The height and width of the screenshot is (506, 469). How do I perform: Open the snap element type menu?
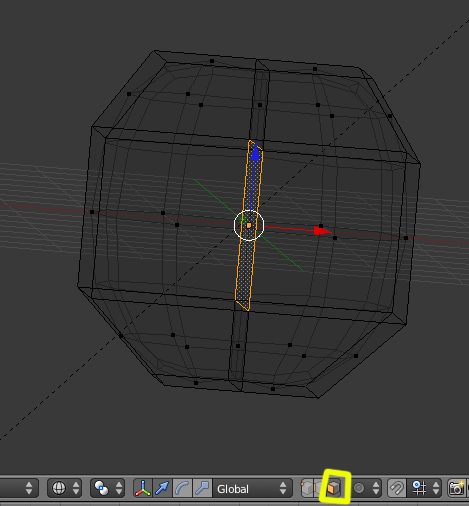[x=425, y=488]
